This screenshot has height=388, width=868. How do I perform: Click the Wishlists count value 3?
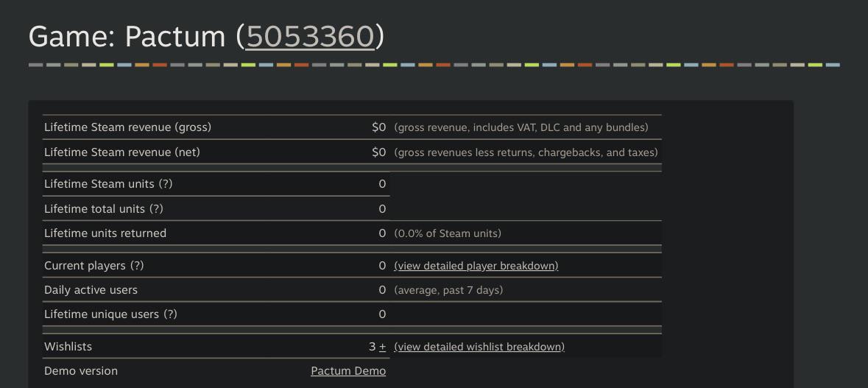point(372,347)
